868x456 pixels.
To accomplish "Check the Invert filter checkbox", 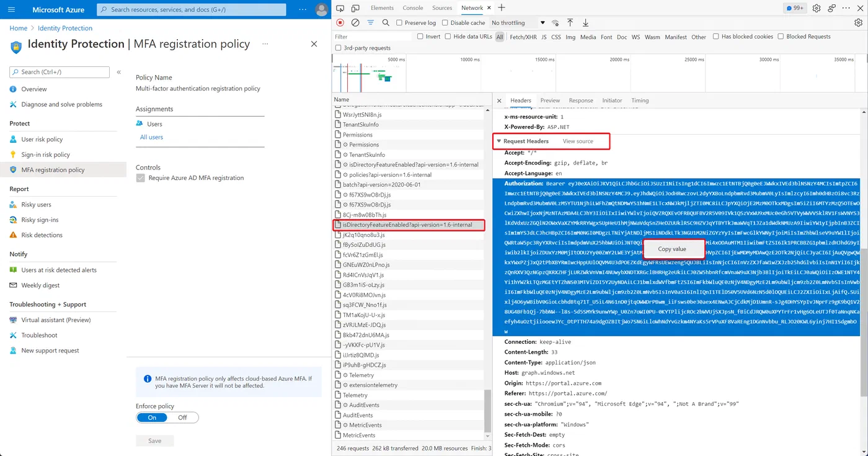I will tap(420, 37).
